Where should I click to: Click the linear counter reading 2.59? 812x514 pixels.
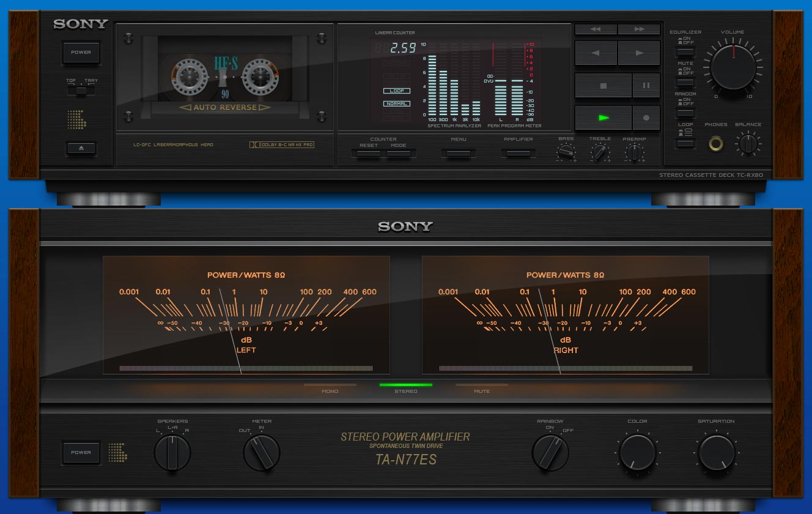click(x=404, y=47)
